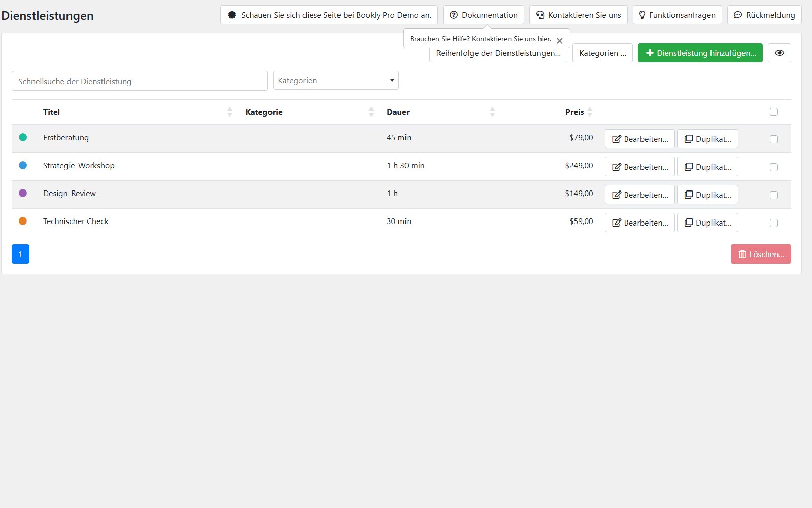
Task: Click the Erstberatung service title
Action: [x=66, y=138]
